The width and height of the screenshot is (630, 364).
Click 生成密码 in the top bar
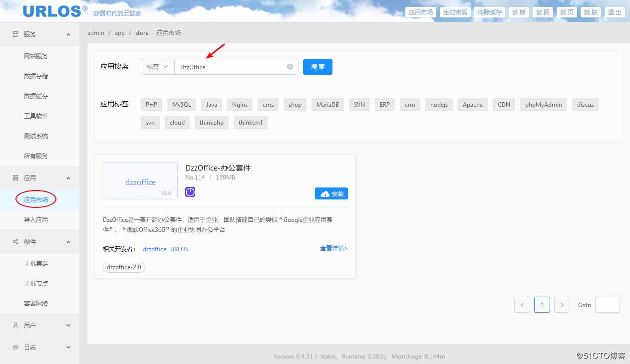[455, 12]
